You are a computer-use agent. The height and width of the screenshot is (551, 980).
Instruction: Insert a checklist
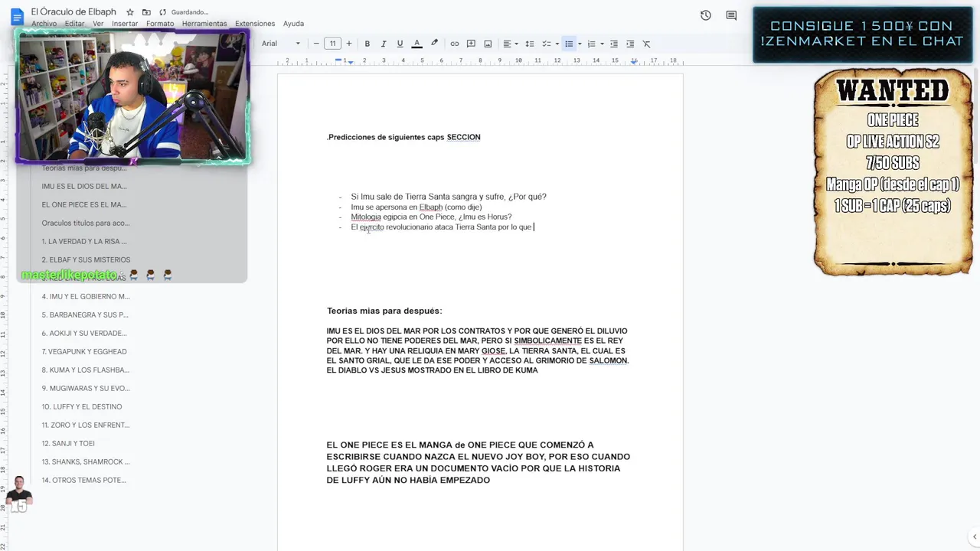[545, 44]
